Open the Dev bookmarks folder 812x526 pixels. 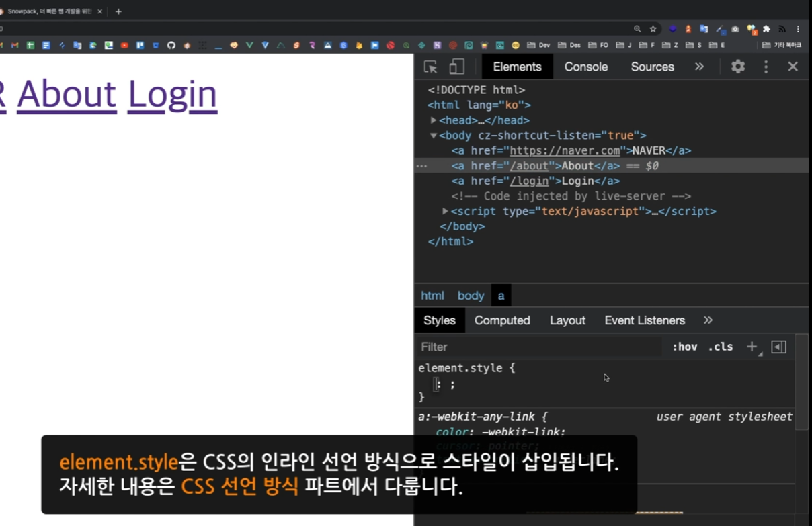tap(538, 45)
